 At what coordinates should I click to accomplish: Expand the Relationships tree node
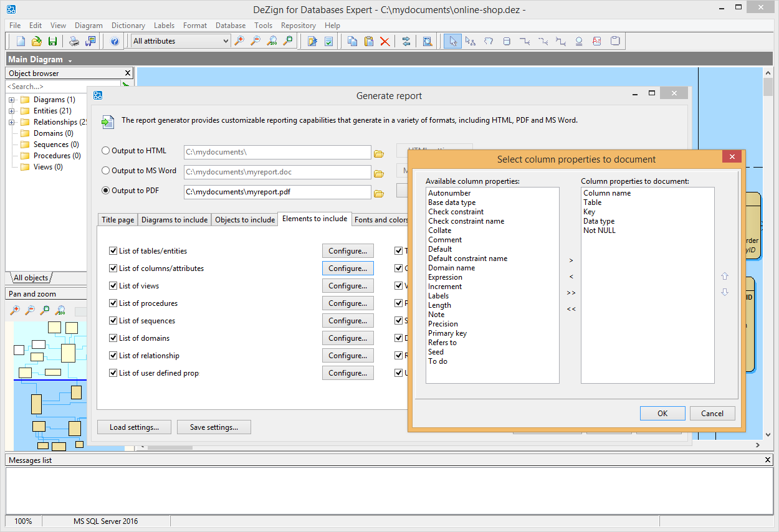(x=12, y=122)
